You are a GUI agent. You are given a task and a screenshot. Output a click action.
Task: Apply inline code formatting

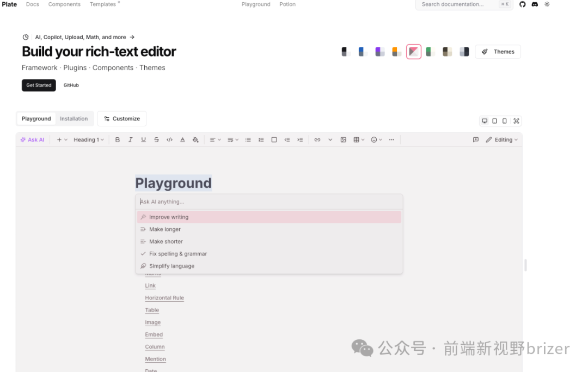(169, 139)
